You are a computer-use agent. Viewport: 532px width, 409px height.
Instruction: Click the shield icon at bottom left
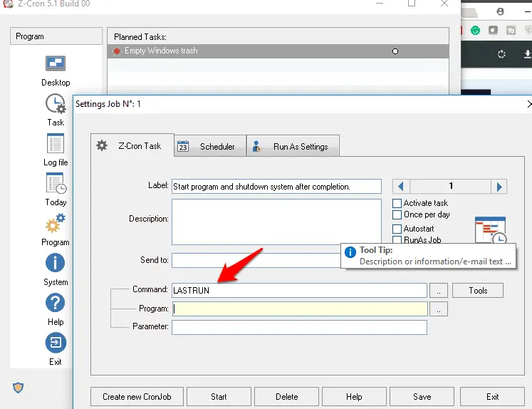[18, 388]
